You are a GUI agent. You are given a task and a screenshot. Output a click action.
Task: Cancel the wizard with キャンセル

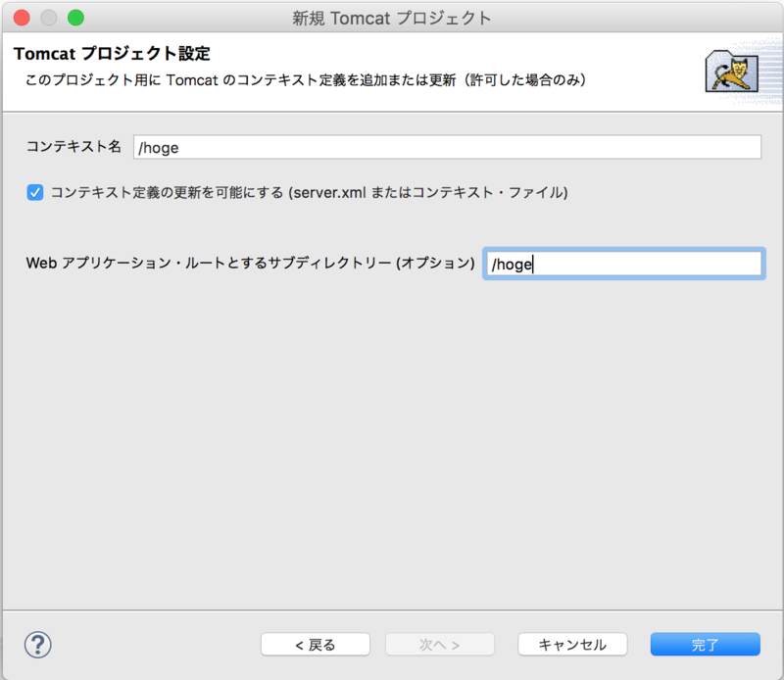pos(572,645)
